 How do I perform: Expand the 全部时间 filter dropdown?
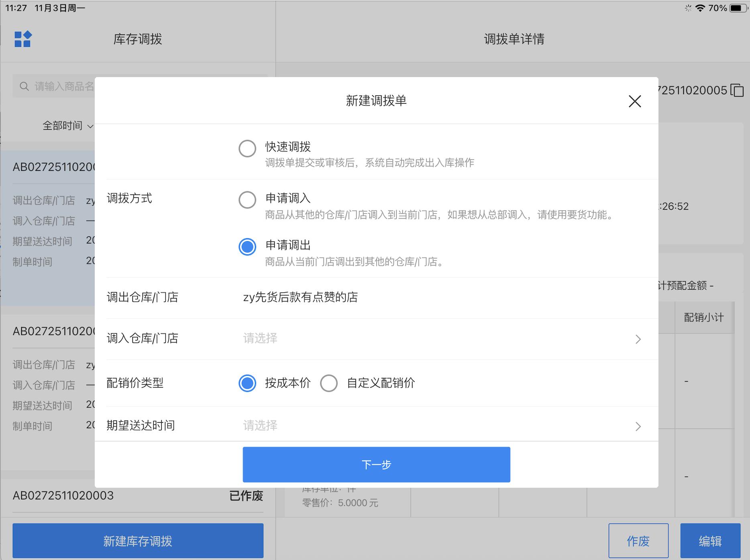click(x=67, y=126)
